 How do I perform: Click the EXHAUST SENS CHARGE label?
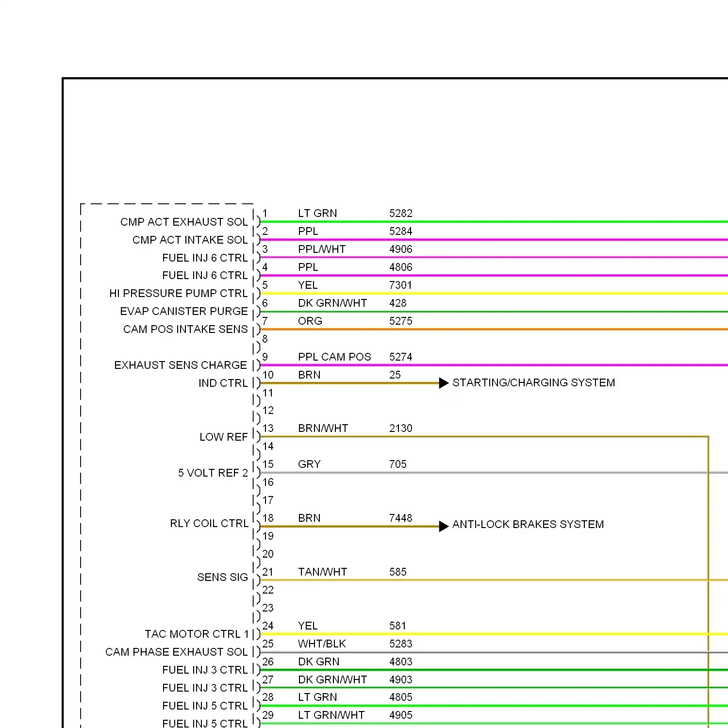[x=181, y=365]
